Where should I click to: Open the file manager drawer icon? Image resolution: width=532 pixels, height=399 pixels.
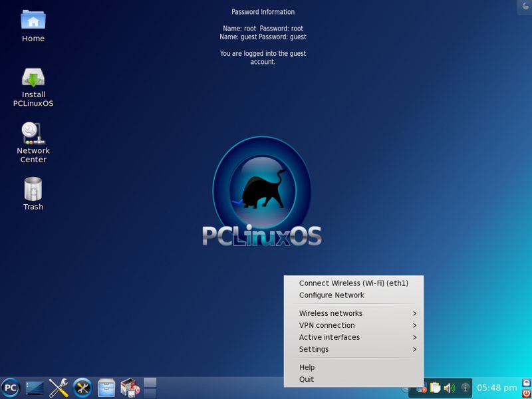106,388
